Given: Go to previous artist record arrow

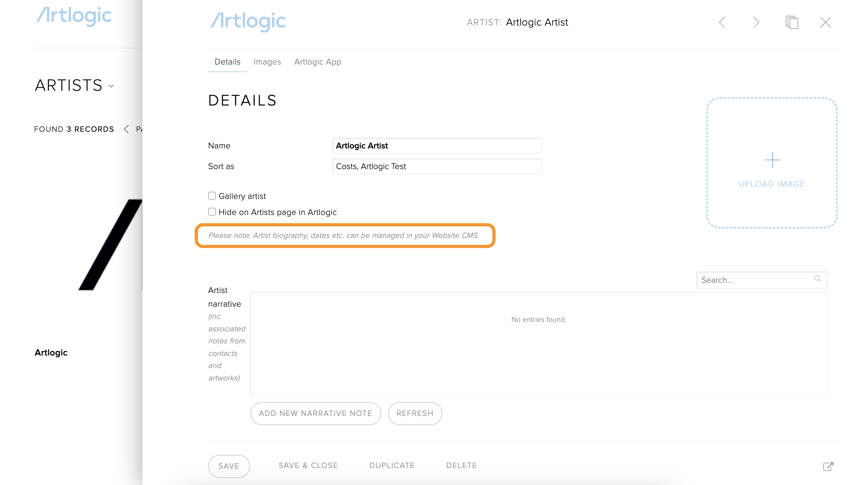Looking at the screenshot, I should click(722, 23).
